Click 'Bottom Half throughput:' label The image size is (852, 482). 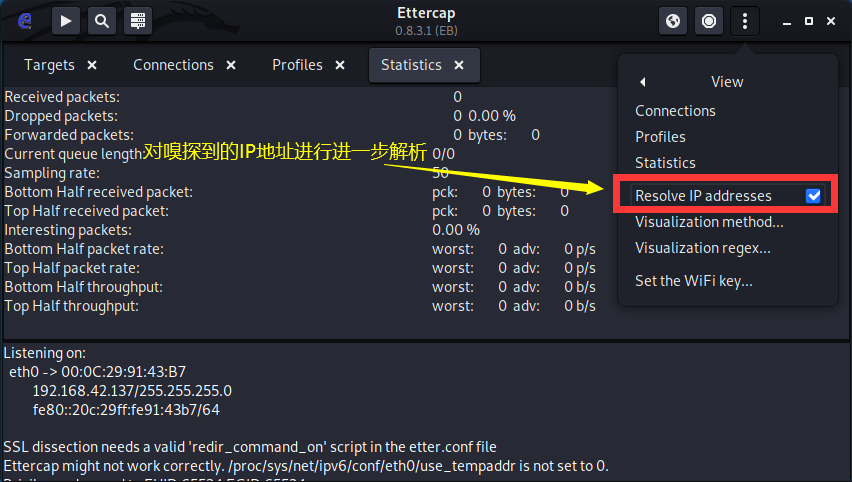click(x=84, y=287)
